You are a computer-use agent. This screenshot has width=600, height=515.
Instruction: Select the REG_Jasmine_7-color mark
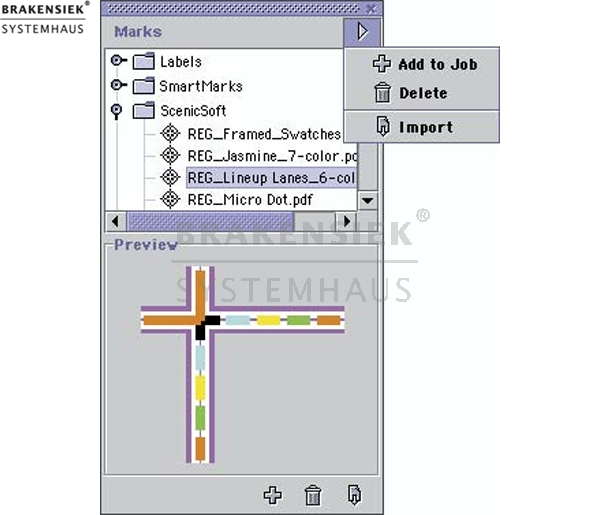(272, 156)
